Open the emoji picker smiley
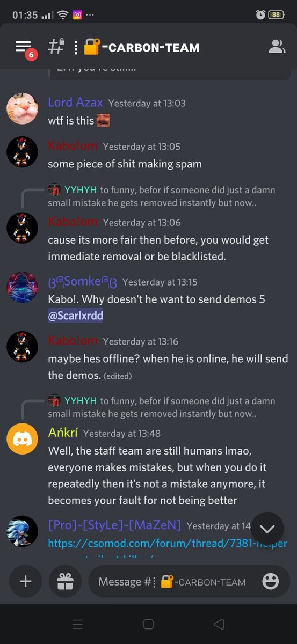Screen dimensions: 297x644 [270, 581]
